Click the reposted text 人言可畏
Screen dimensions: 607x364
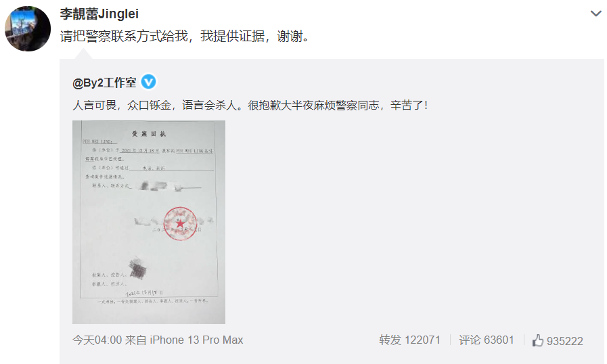click(x=95, y=105)
